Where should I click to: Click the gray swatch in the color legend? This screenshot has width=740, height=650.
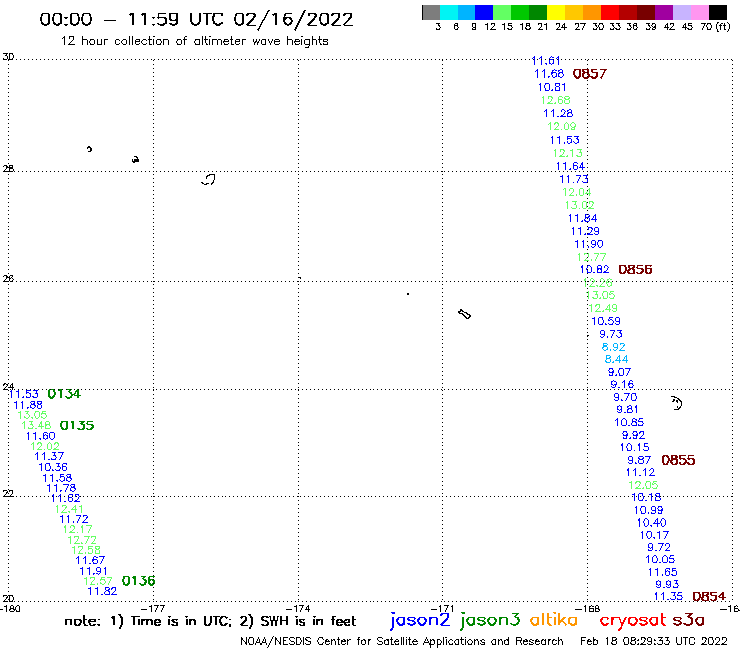(431, 12)
